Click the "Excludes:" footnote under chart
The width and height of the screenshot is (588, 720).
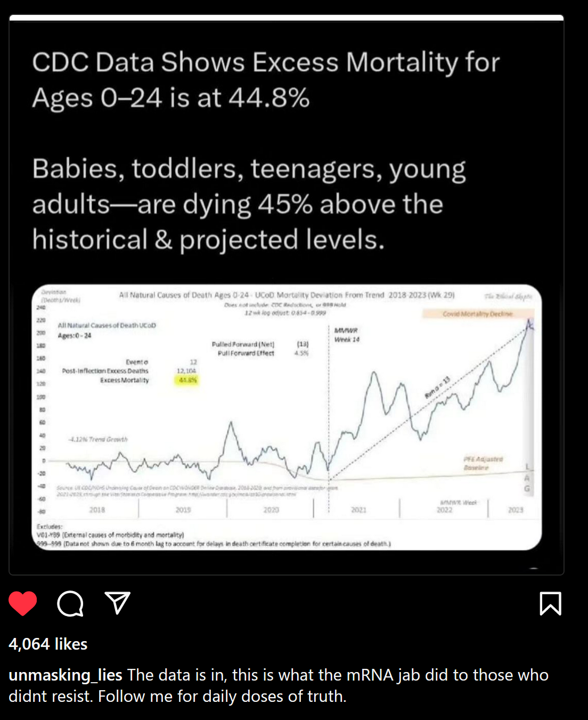point(50,527)
